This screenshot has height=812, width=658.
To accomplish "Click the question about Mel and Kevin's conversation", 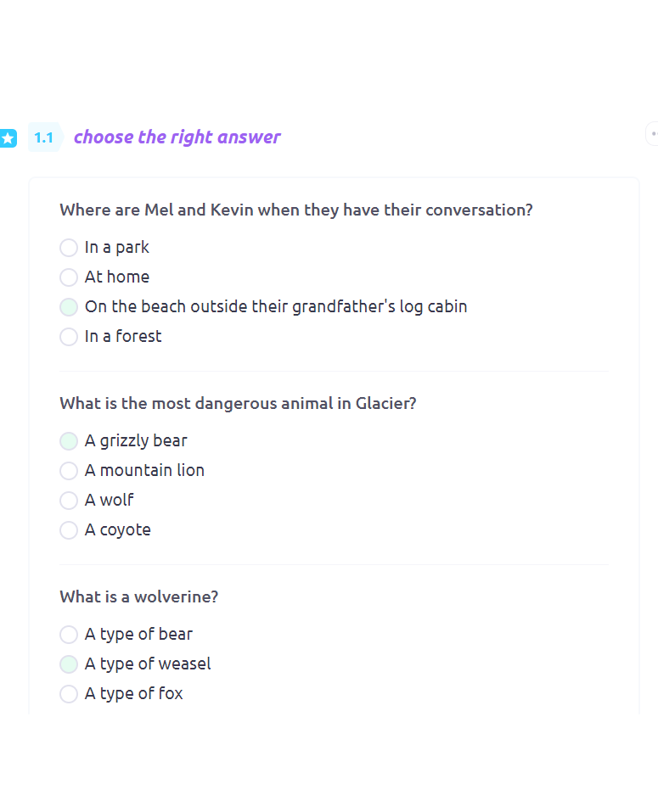I will (x=295, y=210).
